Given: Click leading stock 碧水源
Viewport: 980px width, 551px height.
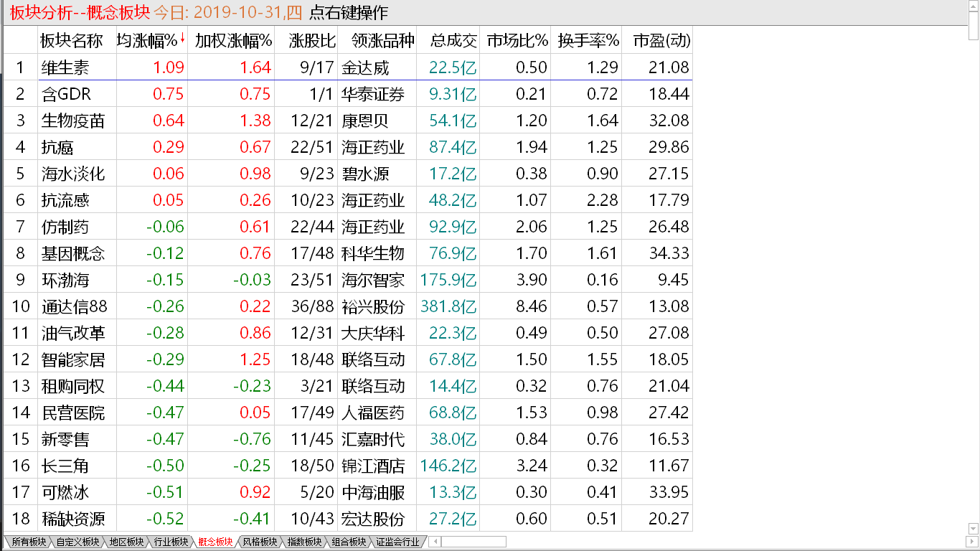Looking at the screenshot, I should coord(365,174).
